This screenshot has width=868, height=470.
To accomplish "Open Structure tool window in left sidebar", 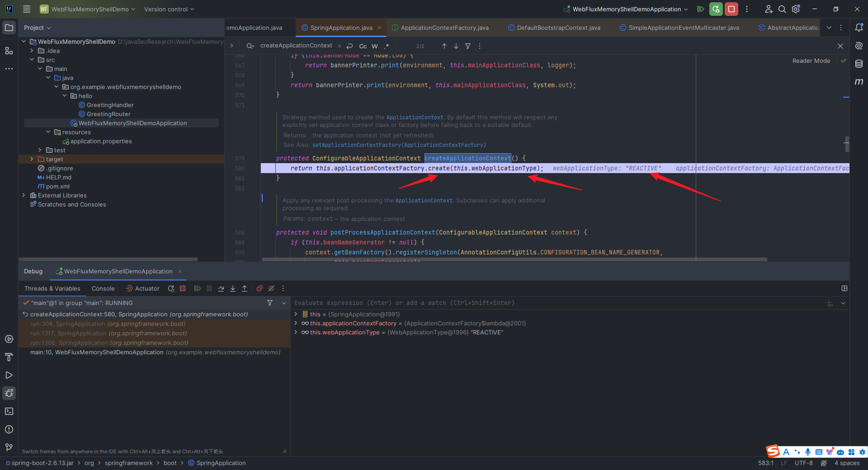I will (9, 51).
